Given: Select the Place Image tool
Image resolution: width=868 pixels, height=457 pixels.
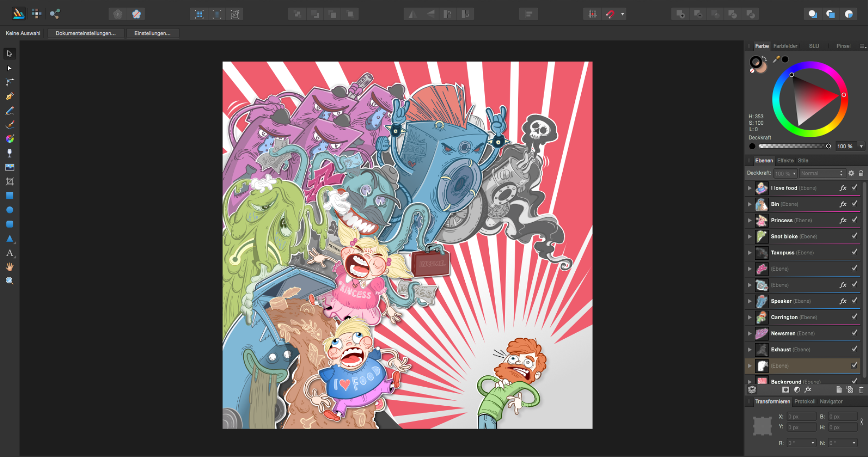Looking at the screenshot, I should [x=10, y=167].
